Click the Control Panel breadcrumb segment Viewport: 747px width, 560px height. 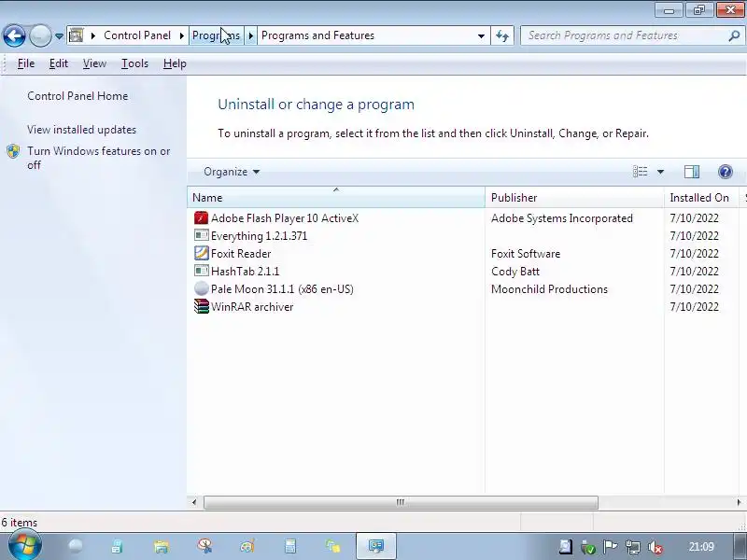[137, 35]
